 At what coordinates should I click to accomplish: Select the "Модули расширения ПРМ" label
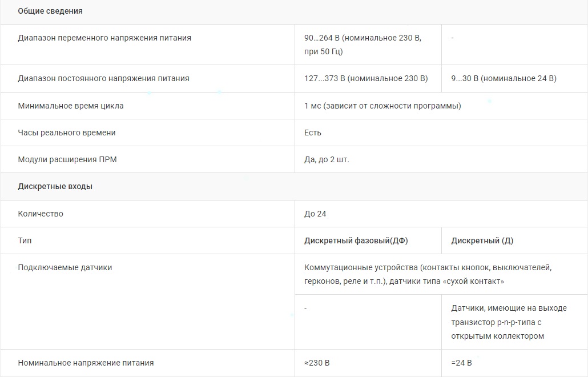click(x=67, y=159)
